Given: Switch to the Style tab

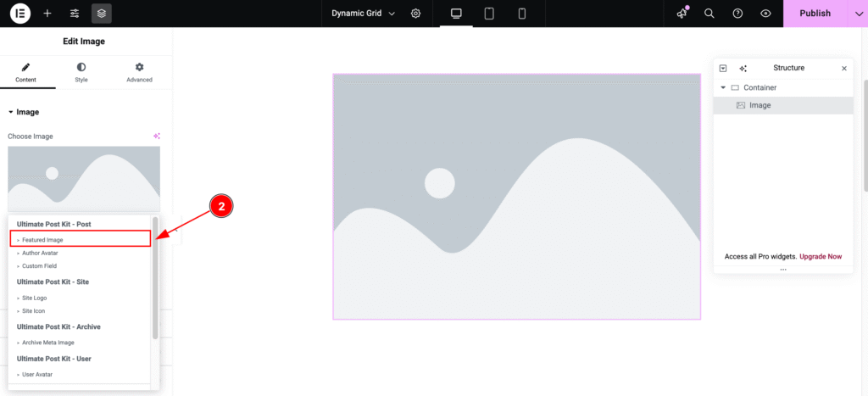Looking at the screenshot, I should point(81,72).
